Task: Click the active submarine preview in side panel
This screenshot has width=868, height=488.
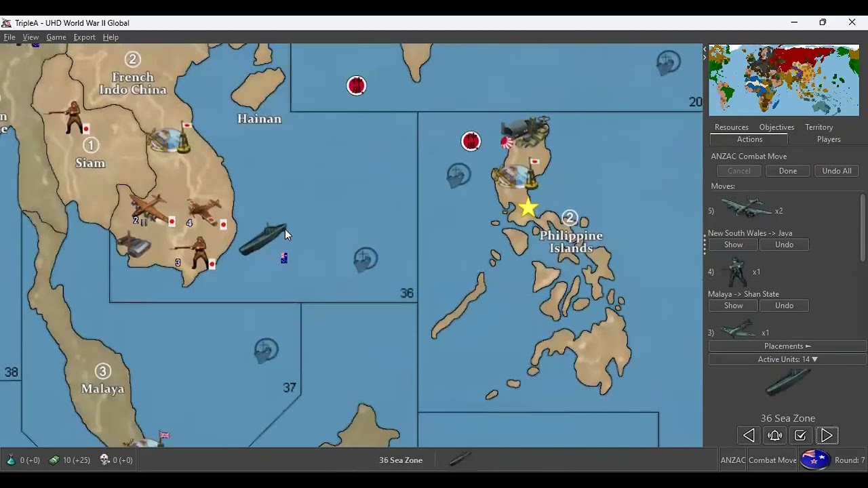Action: click(788, 383)
